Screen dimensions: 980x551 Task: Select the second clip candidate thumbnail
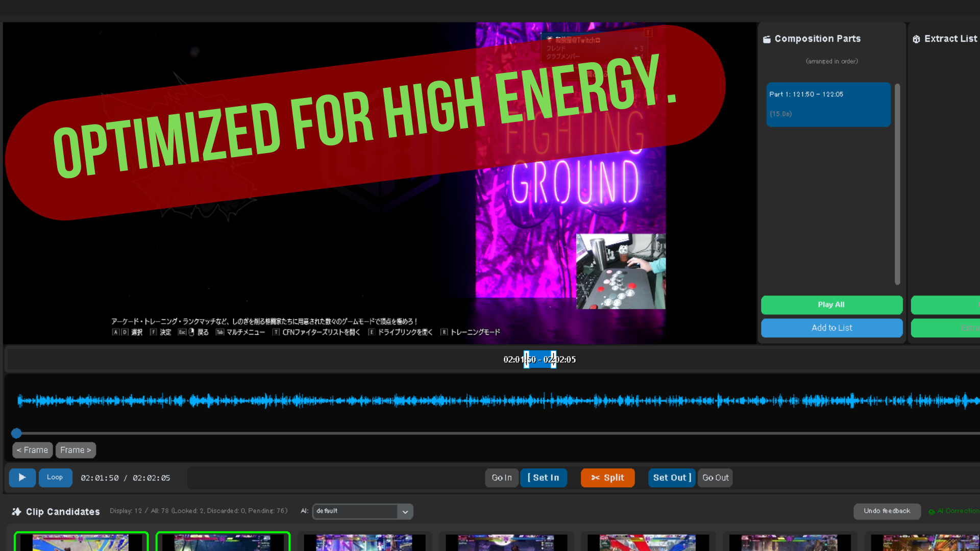click(223, 542)
